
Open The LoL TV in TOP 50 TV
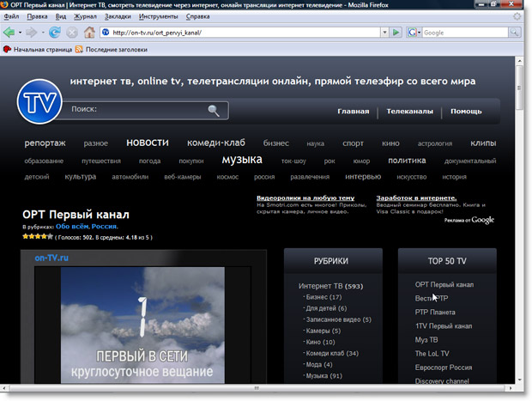click(432, 354)
